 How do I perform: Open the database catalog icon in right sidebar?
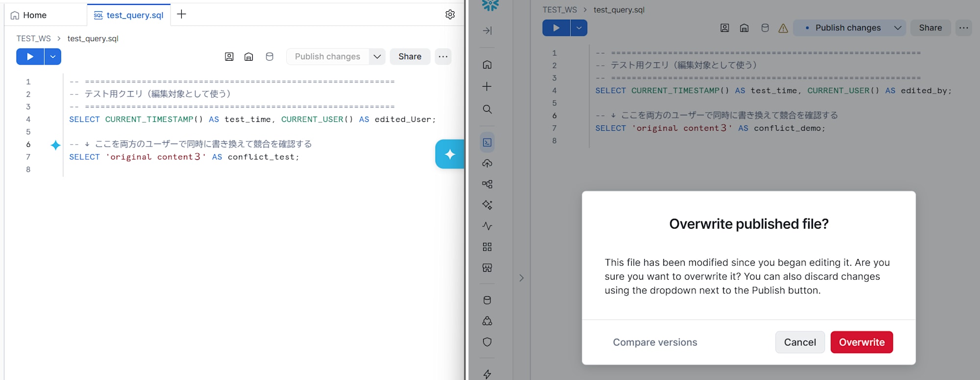coord(487,300)
